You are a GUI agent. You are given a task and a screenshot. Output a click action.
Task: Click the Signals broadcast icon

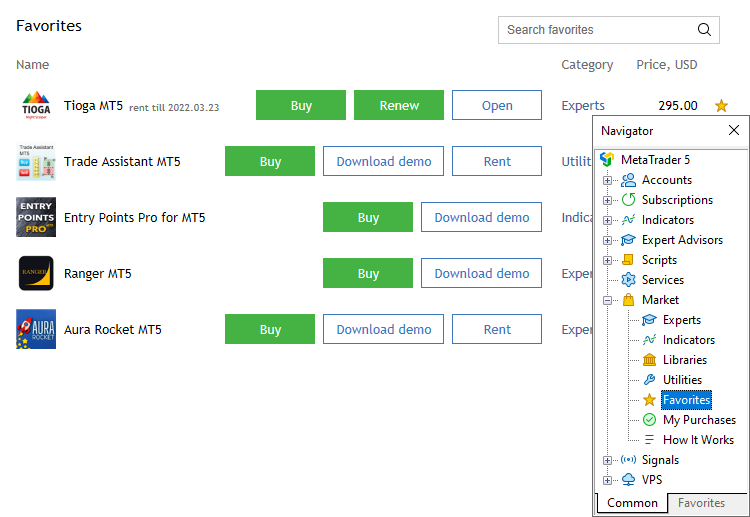click(x=628, y=460)
